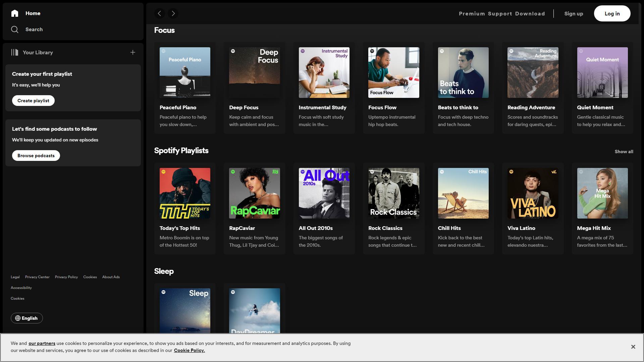Viewport: 644px width, 362px height.
Task: Go back with the left arrow
Action: (160, 13)
